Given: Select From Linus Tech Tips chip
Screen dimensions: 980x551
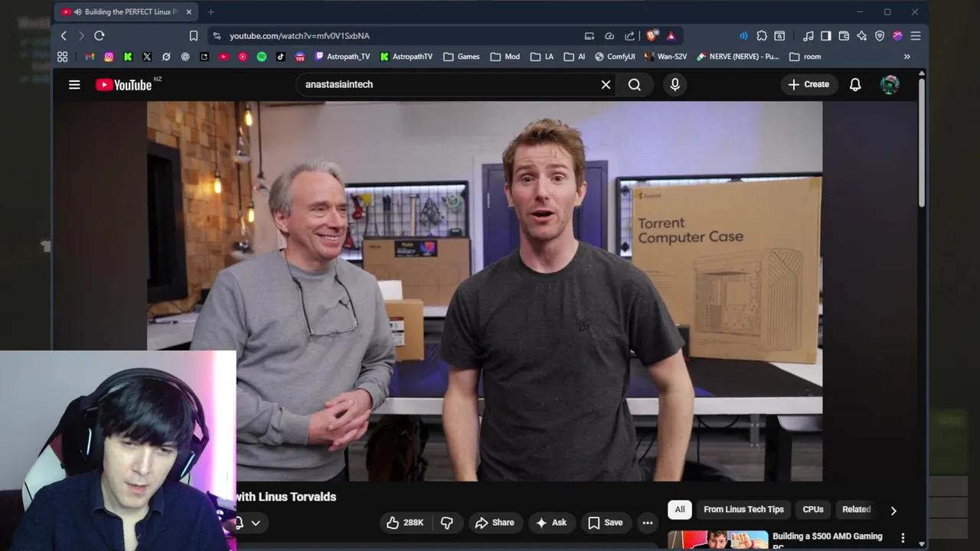Looking at the screenshot, I should coord(743,510).
